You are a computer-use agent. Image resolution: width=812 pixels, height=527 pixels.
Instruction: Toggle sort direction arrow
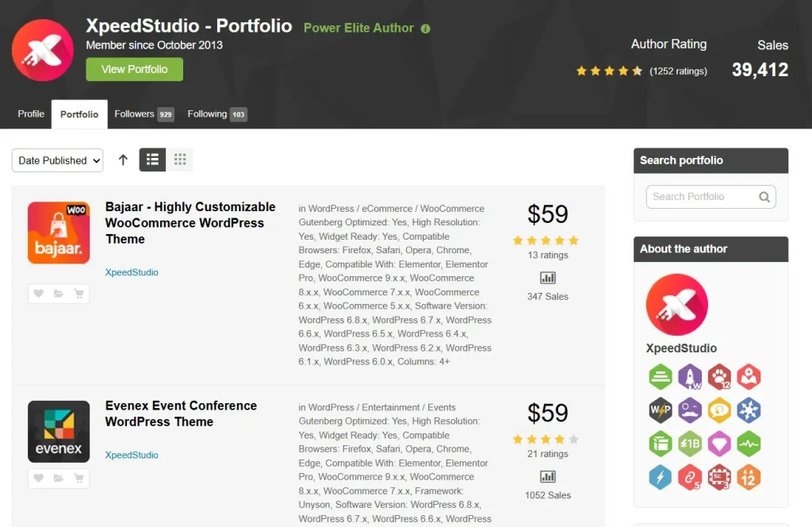[x=123, y=160]
